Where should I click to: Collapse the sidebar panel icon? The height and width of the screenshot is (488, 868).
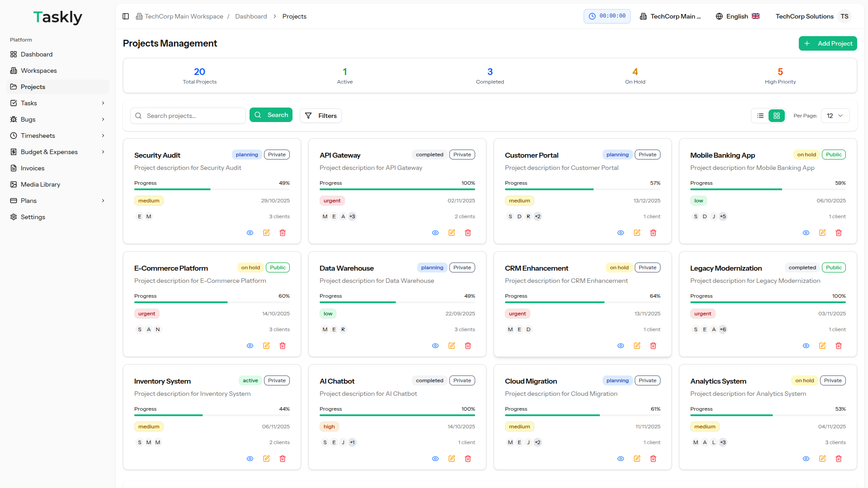point(126,16)
